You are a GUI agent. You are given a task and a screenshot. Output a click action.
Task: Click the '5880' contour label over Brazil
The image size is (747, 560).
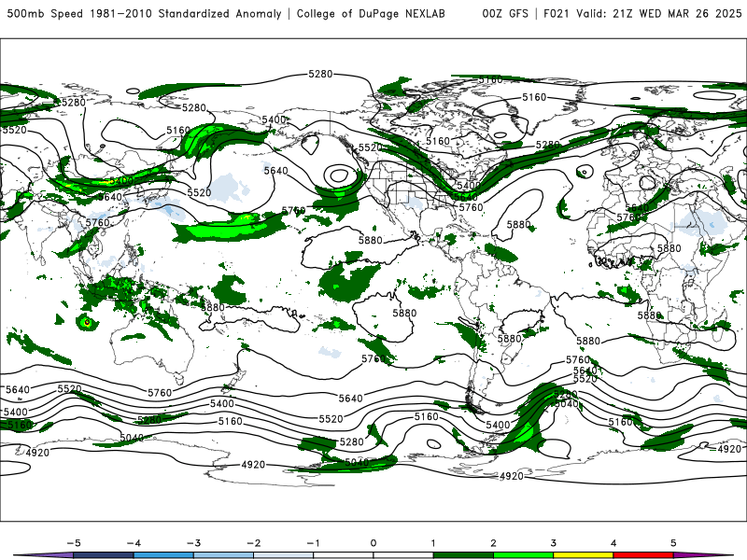(x=509, y=339)
